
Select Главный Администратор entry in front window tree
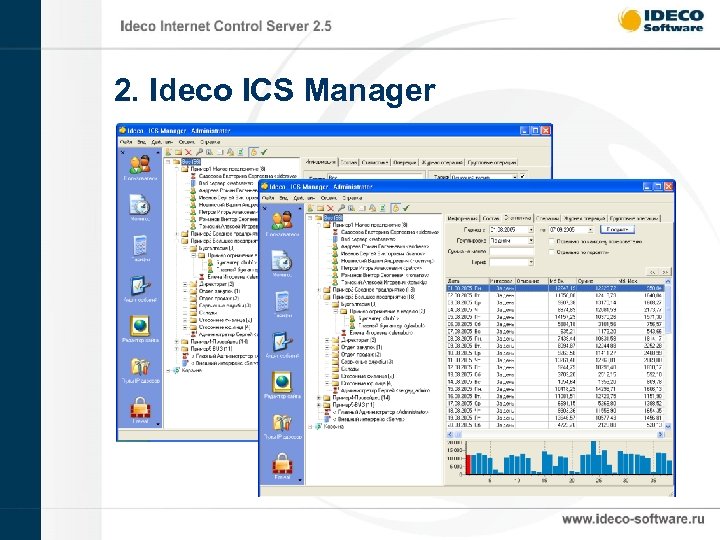(379, 412)
